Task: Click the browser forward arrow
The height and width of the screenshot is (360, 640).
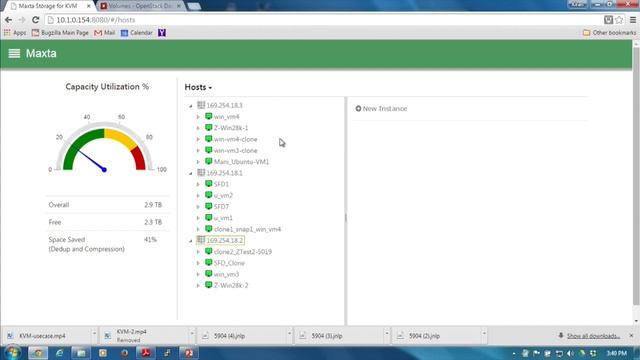Action: [x=22, y=20]
